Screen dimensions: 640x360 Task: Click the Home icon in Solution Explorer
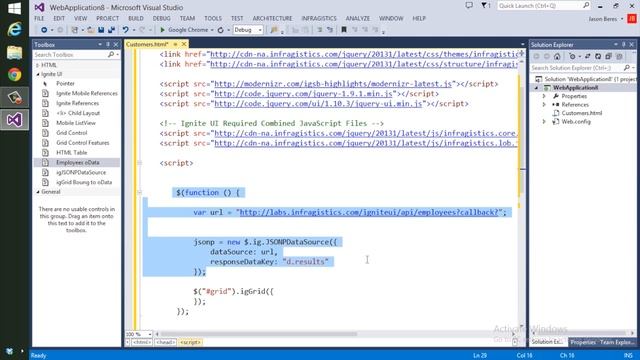[557, 56]
